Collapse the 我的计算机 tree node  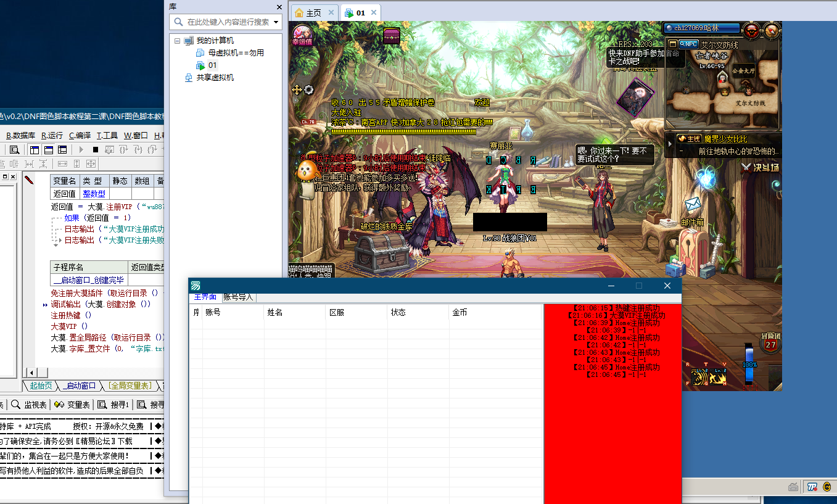point(178,41)
